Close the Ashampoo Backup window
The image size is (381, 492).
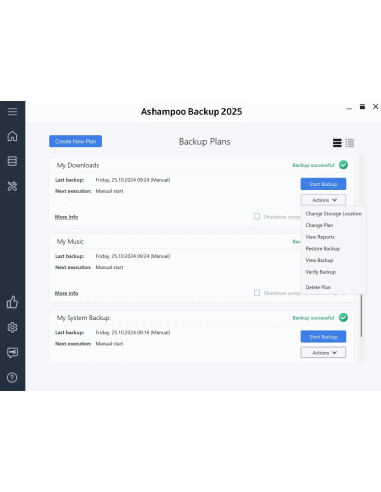pos(375,107)
